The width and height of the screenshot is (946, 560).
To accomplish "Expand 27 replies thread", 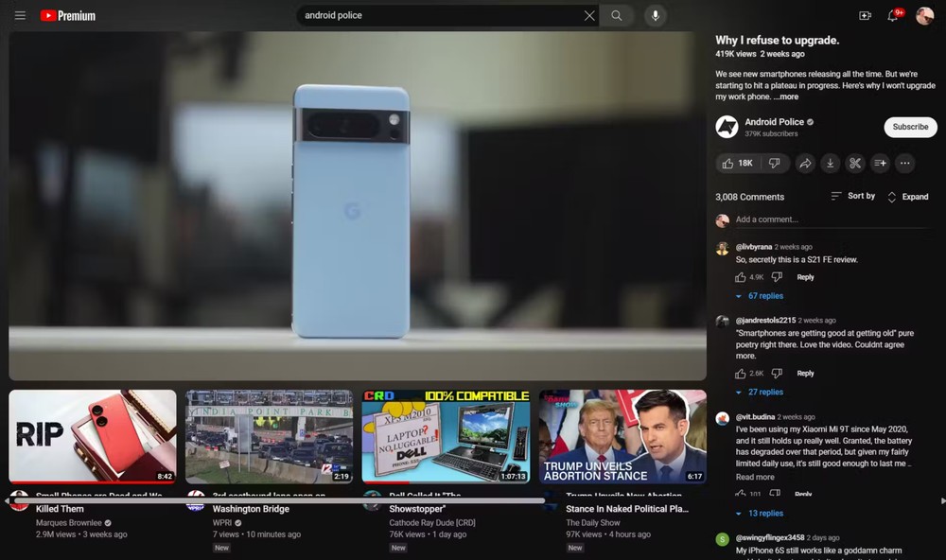I will [x=760, y=393].
